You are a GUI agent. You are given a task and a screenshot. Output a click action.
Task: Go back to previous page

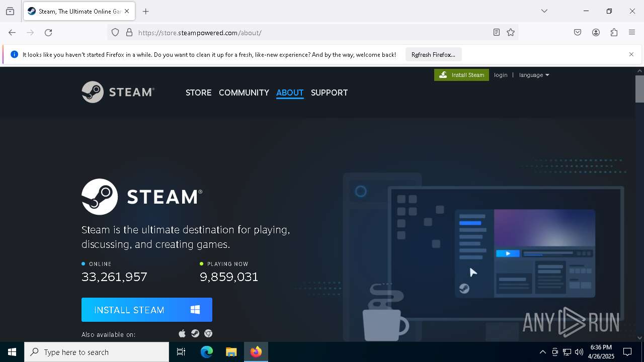(x=12, y=33)
